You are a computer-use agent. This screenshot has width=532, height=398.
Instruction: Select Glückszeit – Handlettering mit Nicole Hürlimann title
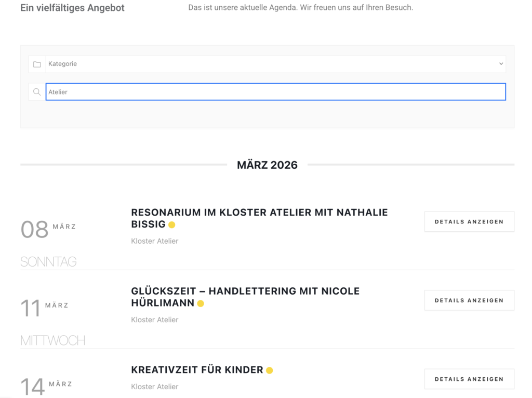click(x=245, y=291)
